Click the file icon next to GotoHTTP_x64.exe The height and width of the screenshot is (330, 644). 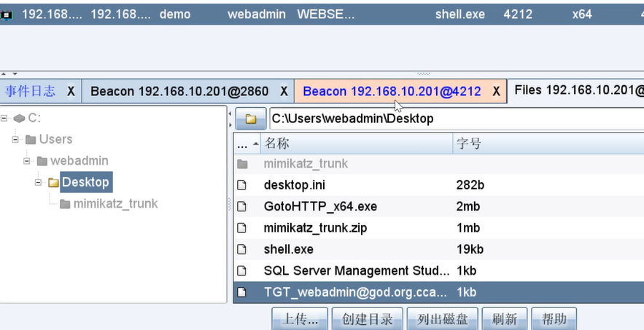[242, 206]
